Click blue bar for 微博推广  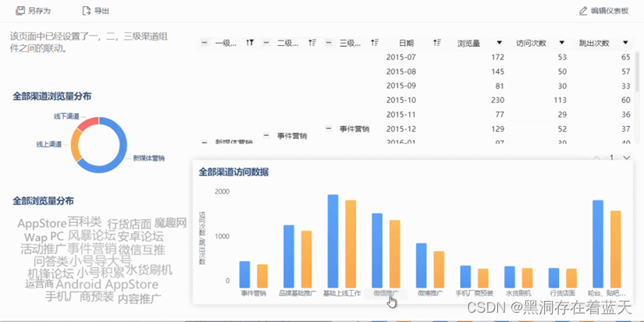click(x=421, y=265)
